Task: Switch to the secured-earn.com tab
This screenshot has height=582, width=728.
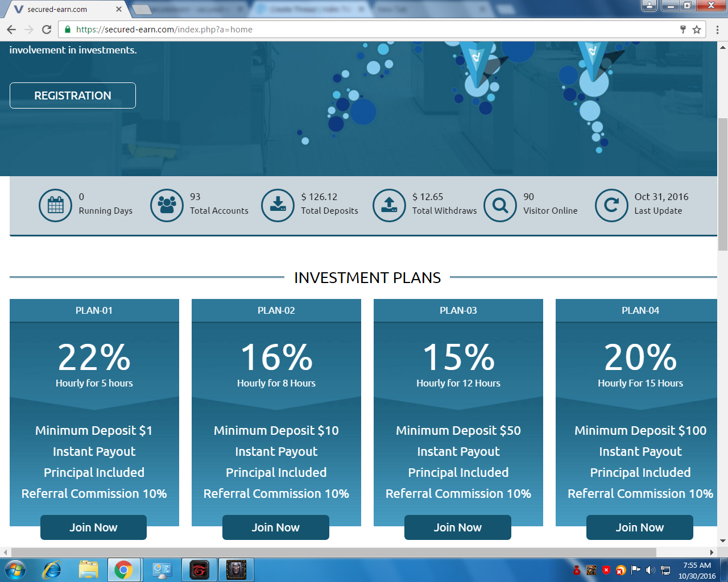Action: click(63, 10)
